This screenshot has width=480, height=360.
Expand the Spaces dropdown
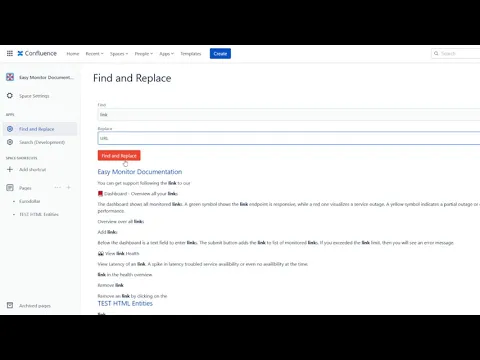(x=119, y=54)
